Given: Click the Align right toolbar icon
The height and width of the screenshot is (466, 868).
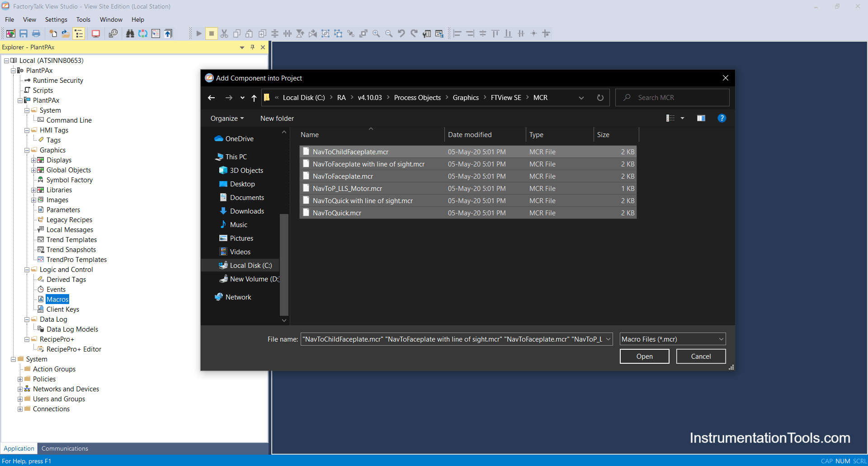Looking at the screenshot, I should (x=470, y=33).
